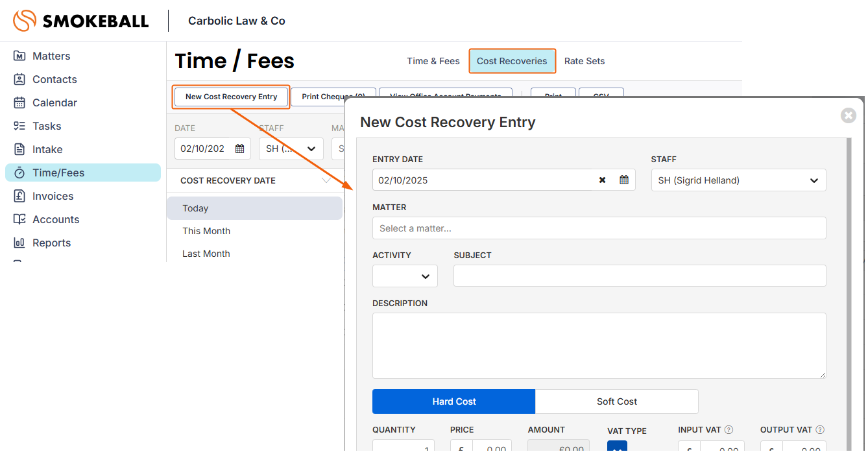Open calendar picker in Entry Date field
The image size is (868, 454).
pyautogui.click(x=623, y=180)
